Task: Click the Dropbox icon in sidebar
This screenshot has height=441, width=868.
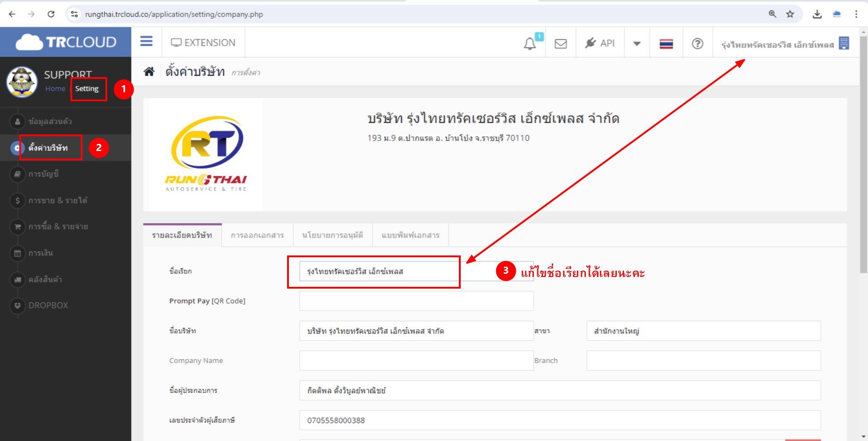Action: pyautogui.click(x=17, y=306)
